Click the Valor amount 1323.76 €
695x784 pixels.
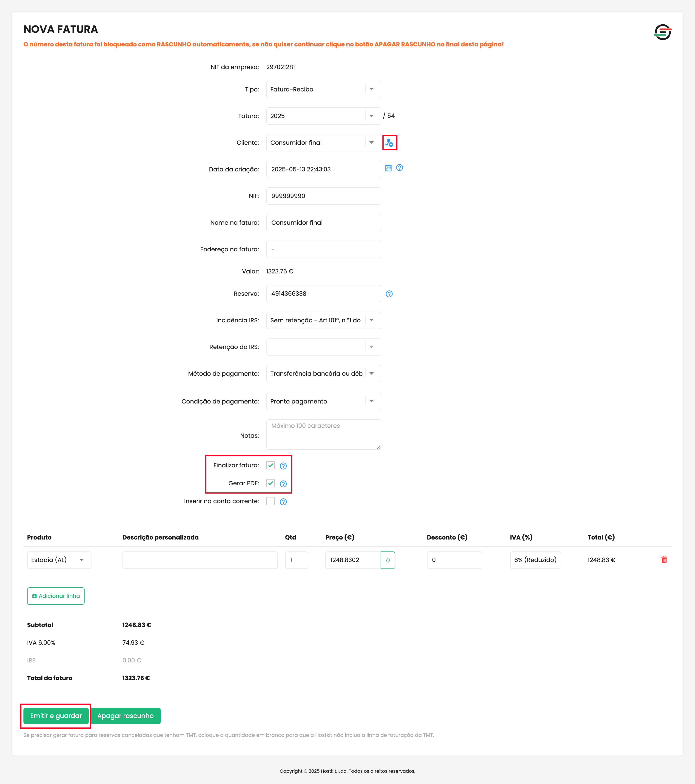click(x=280, y=271)
